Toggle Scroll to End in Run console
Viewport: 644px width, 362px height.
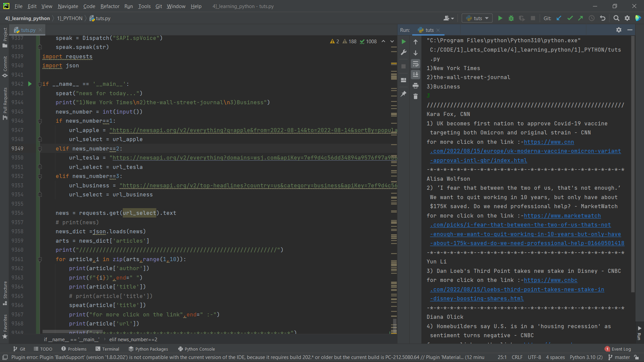[416, 74]
